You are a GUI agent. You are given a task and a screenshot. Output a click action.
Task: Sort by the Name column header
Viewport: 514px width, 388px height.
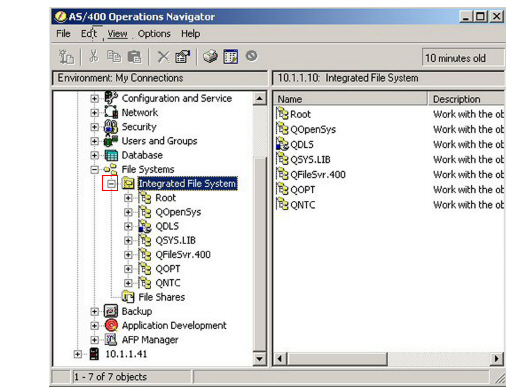coord(350,99)
